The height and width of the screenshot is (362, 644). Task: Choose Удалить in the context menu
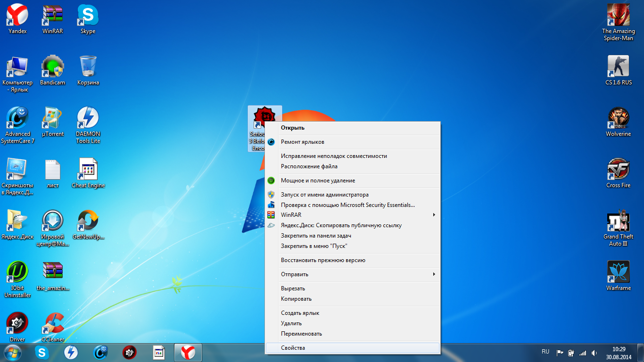353,323
